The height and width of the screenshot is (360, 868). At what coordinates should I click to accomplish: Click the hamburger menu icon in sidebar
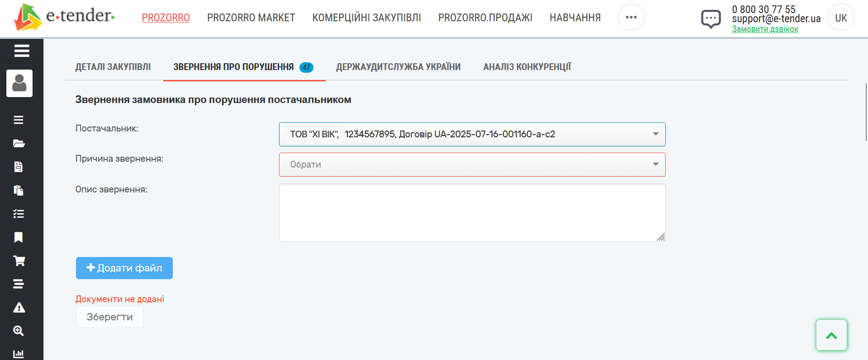tap(21, 51)
